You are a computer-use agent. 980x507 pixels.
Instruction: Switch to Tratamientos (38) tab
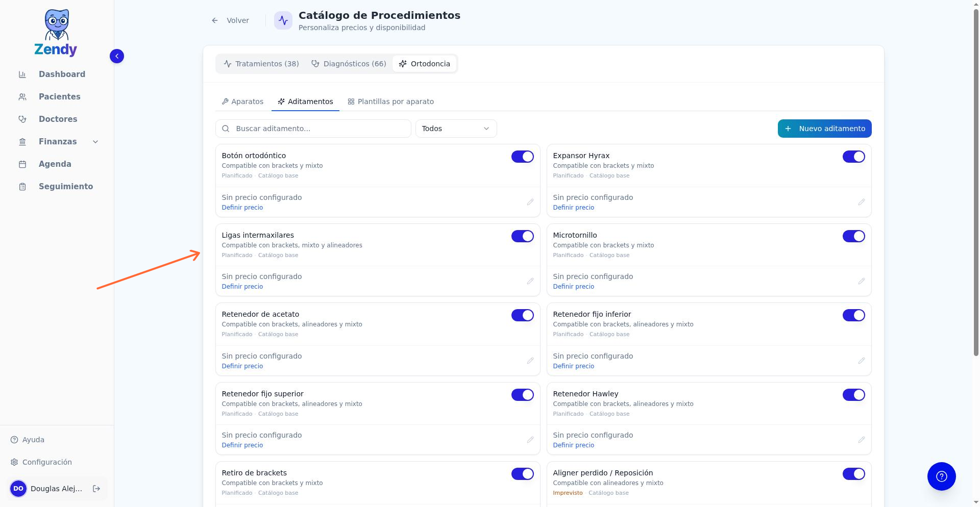(x=261, y=64)
